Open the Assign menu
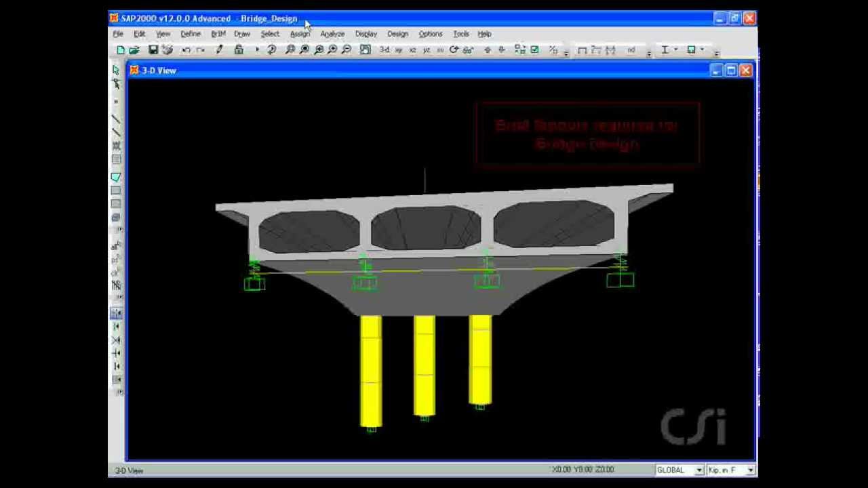 (300, 34)
